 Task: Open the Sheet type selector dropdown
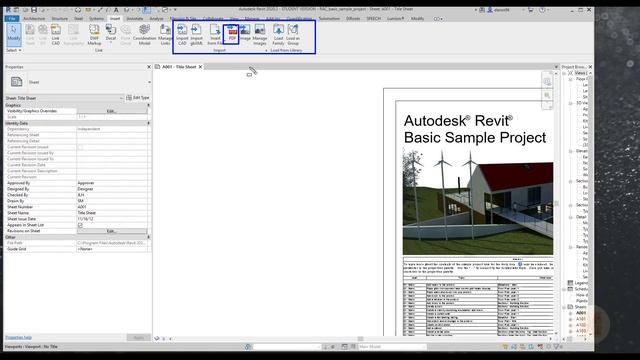(149, 82)
